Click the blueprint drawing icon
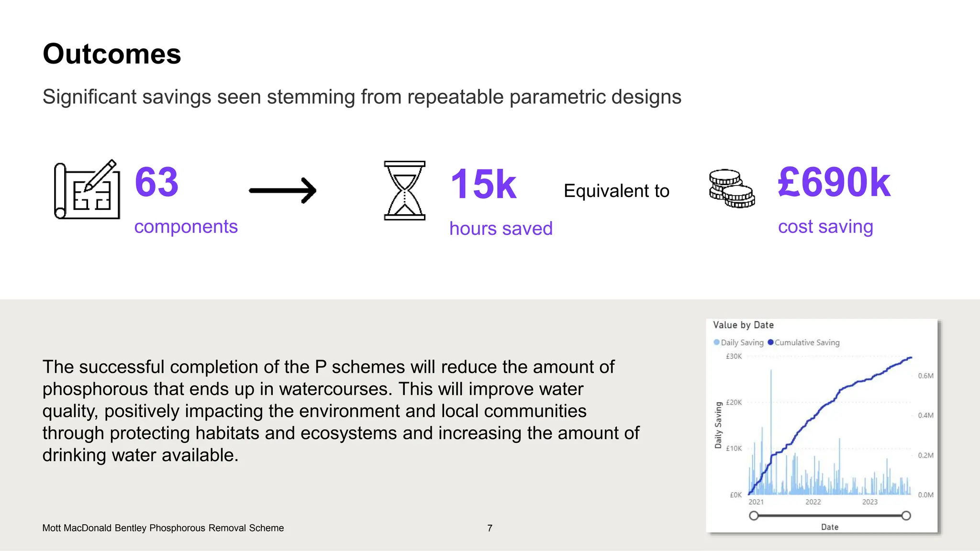 [x=87, y=189]
